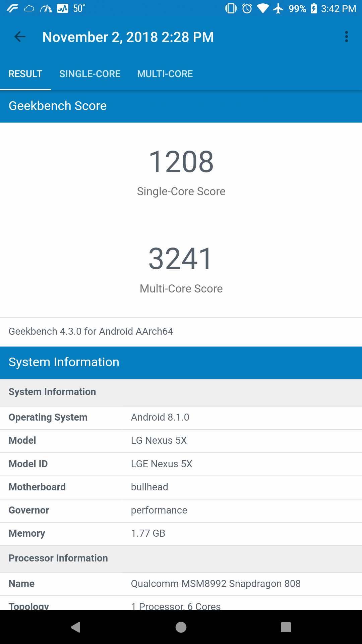Tap the 1208 single-core score value

(x=181, y=162)
